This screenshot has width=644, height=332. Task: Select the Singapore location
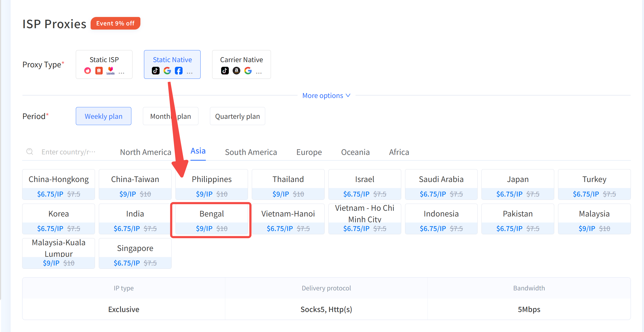(x=135, y=253)
